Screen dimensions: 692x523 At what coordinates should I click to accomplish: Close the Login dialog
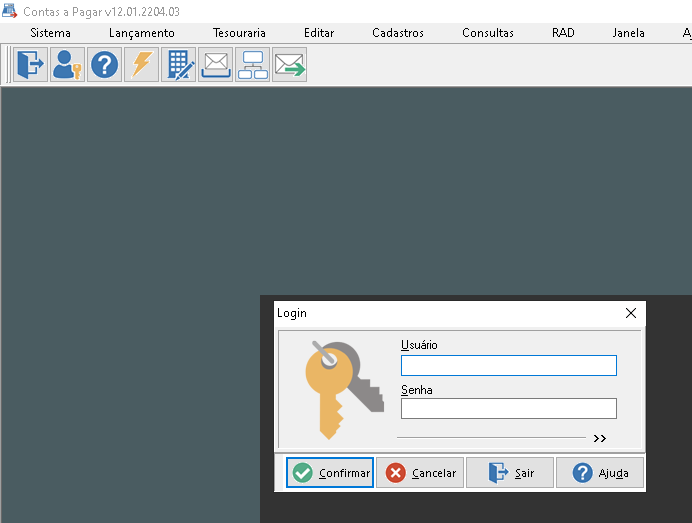point(631,313)
